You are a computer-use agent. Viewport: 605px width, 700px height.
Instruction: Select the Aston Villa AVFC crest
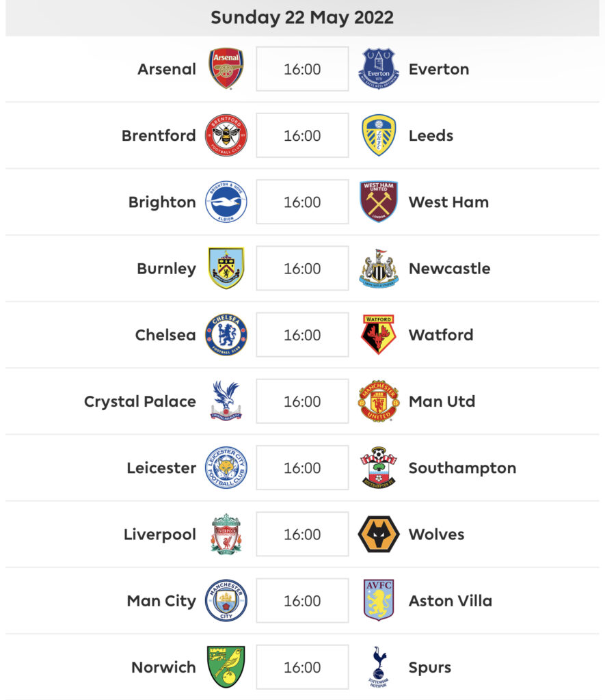point(379,600)
